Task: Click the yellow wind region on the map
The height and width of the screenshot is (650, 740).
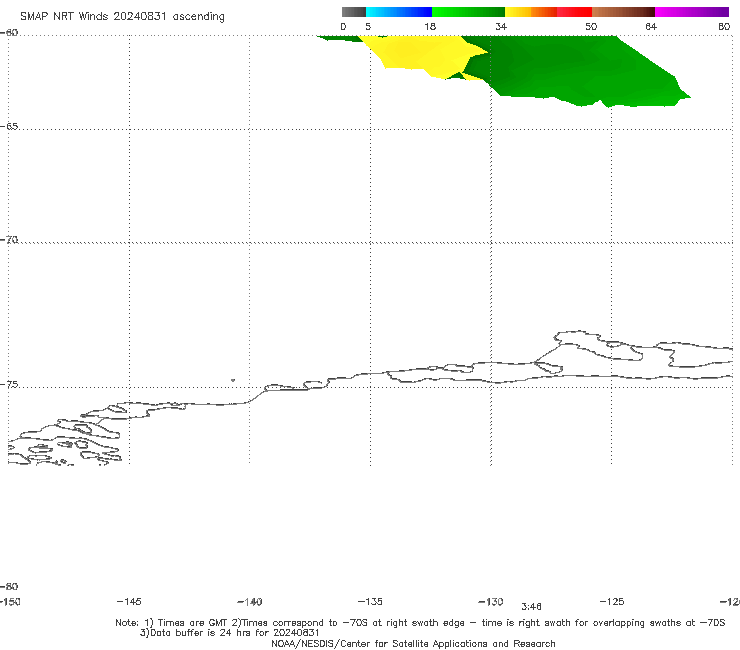Action: [420, 54]
